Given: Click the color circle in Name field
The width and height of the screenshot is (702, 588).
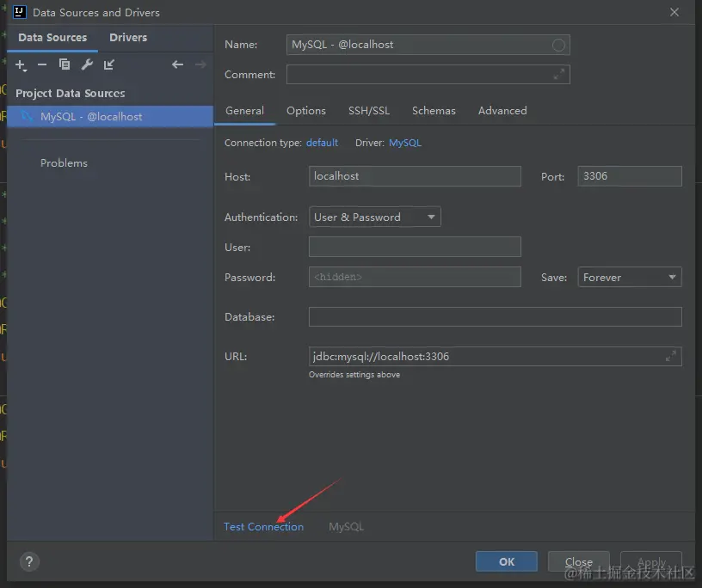Looking at the screenshot, I should tap(558, 45).
